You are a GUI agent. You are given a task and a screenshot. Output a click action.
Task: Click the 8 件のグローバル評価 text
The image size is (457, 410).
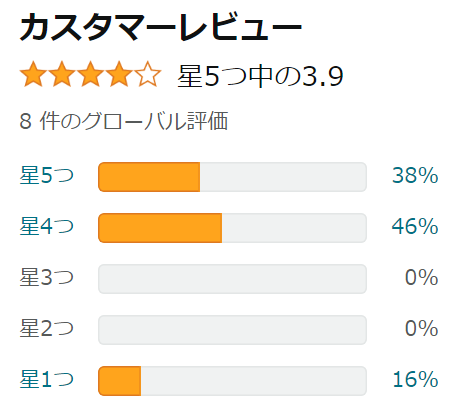[124, 121]
